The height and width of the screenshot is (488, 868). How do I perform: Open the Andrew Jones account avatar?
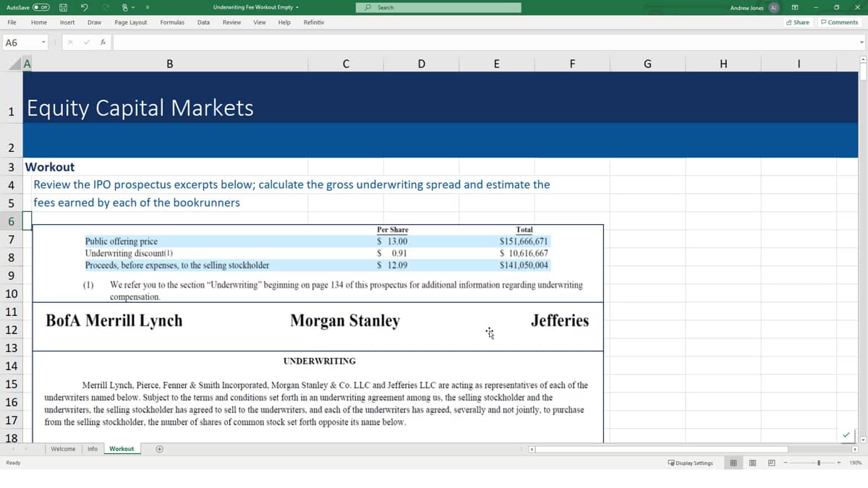773,7
